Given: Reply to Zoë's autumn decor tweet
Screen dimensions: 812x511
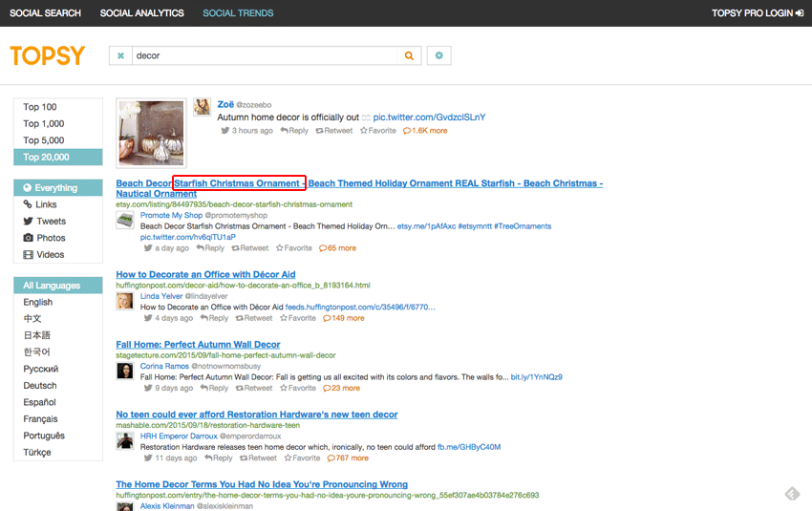Looking at the screenshot, I should (x=294, y=131).
